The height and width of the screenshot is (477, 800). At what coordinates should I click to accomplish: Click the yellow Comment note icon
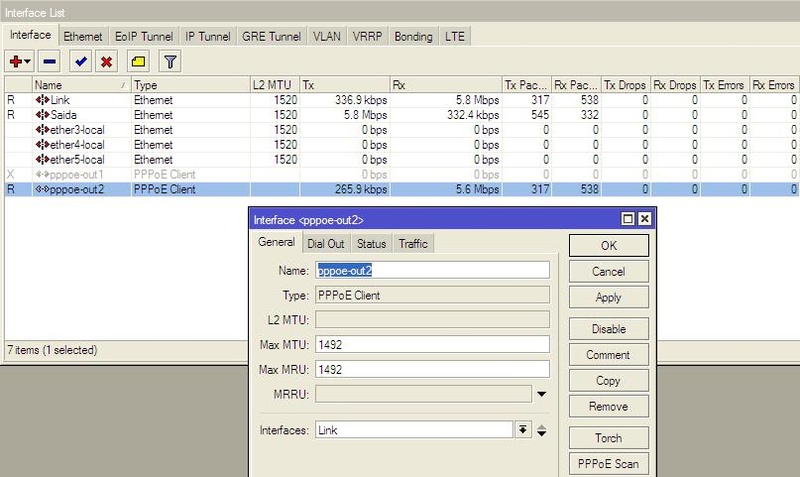139,62
